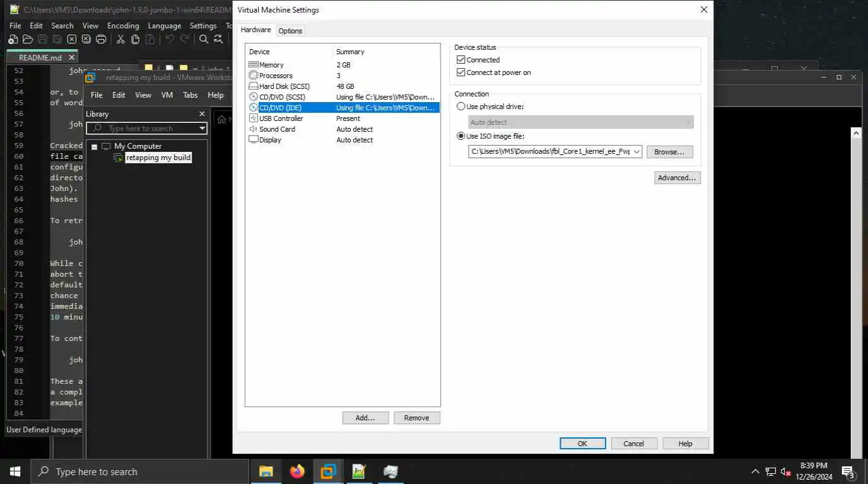This screenshot has width=868, height=484.
Task: Toggle Connect at power on checkbox
Action: click(x=460, y=72)
